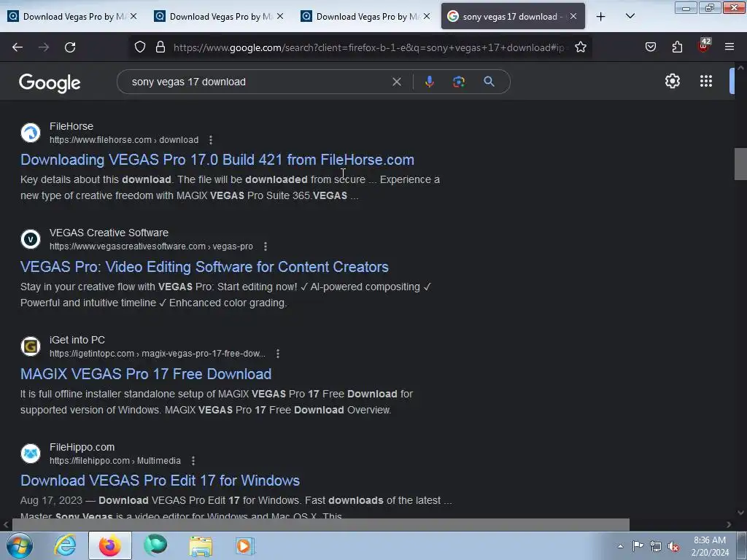Viewport: 747px width, 560px height.
Task: Open Internet Explorer from the taskbar
Action: [65, 545]
